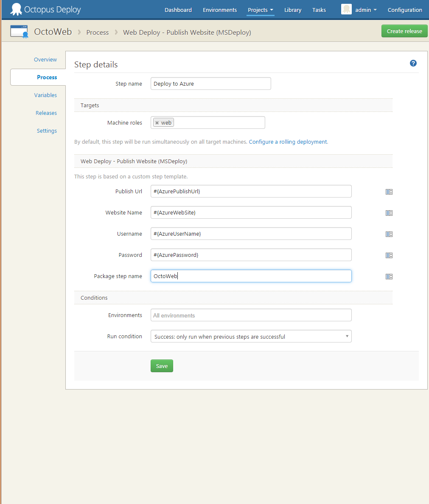429x504 pixels.
Task: Switch to the Variables tab
Action: (x=45, y=95)
